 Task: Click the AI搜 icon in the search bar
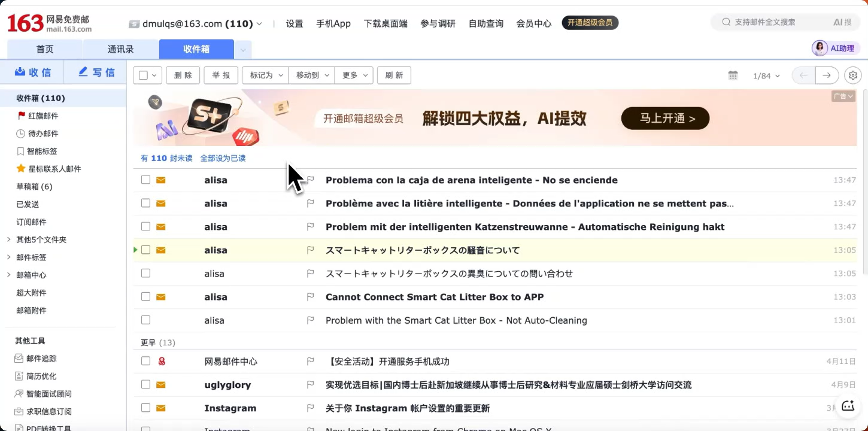tap(842, 22)
